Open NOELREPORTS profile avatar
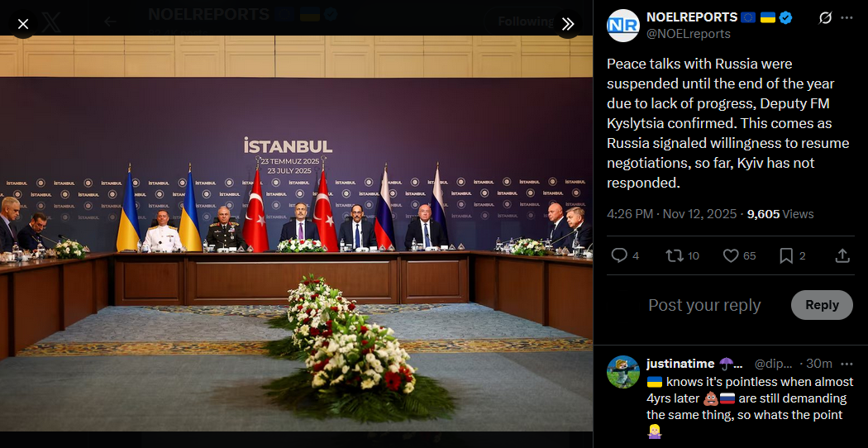This screenshot has height=448, width=868. coord(622,26)
